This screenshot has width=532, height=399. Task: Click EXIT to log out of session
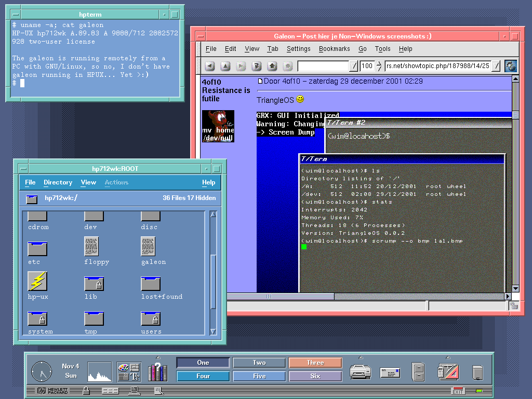pos(458,391)
